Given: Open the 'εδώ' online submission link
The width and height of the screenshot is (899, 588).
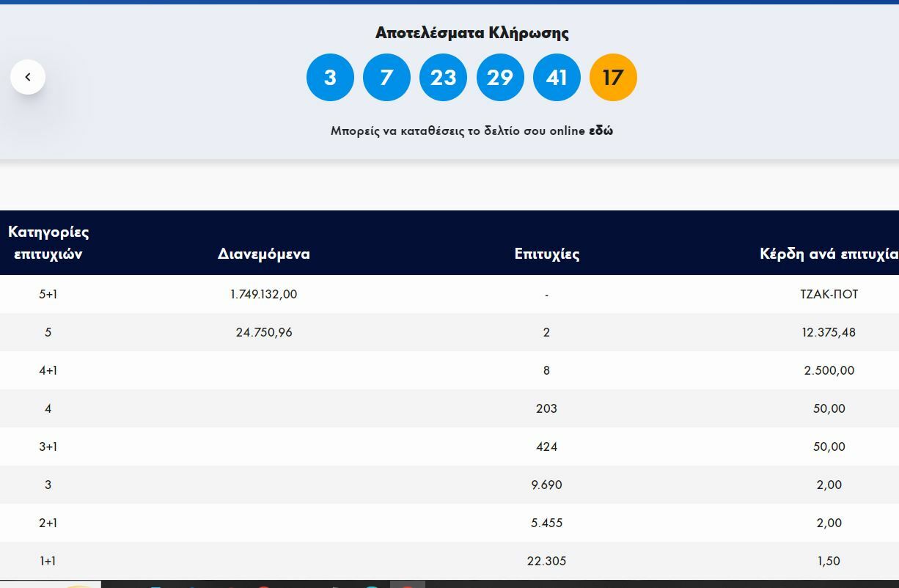Looking at the screenshot, I should tap(601, 131).
